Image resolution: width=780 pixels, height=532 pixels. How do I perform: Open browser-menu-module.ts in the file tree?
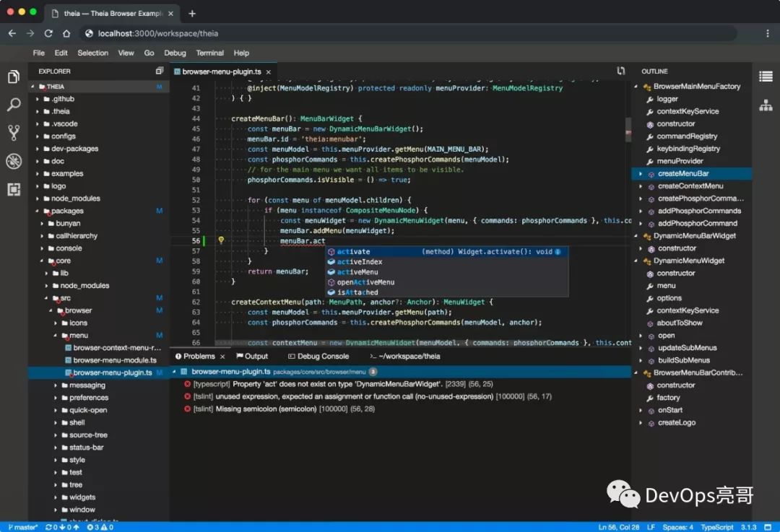(114, 360)
